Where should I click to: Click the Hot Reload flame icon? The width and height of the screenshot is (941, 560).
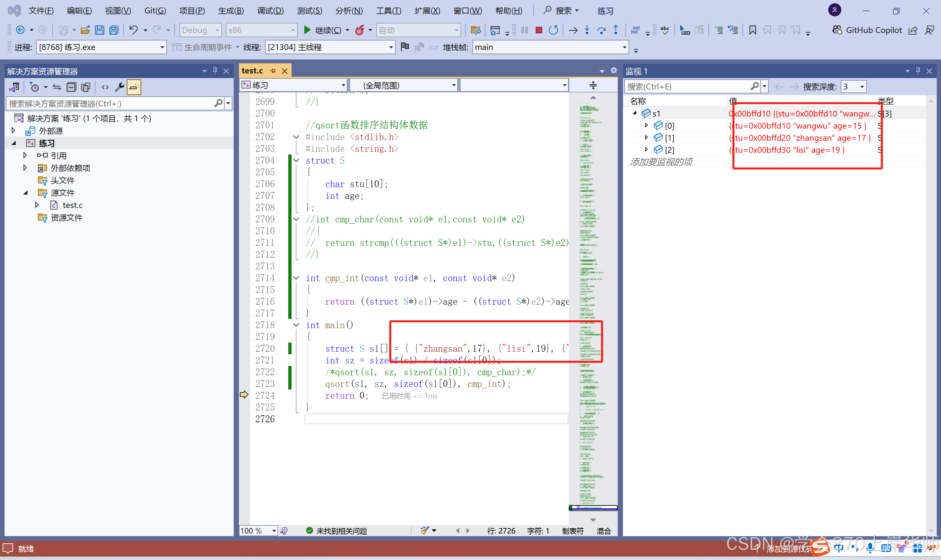pos(360,30)
